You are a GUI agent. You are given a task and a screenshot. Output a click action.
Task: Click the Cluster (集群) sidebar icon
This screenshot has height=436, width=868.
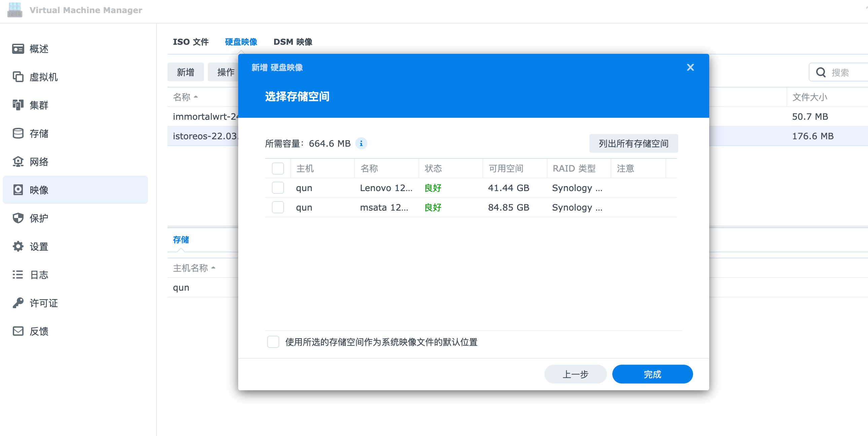[x=18, y=105]
